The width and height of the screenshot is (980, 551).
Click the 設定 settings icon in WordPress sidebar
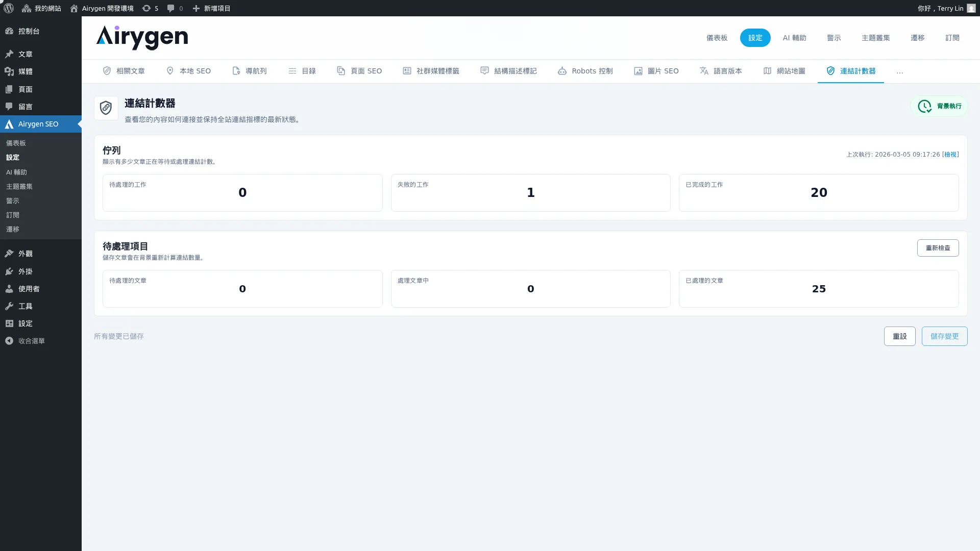tap(9, 323)
